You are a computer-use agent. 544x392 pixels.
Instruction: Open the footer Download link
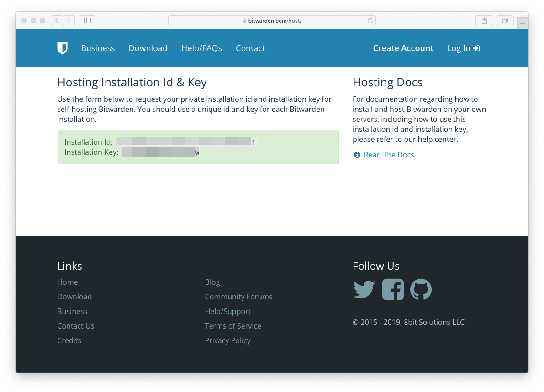(74, 297)
